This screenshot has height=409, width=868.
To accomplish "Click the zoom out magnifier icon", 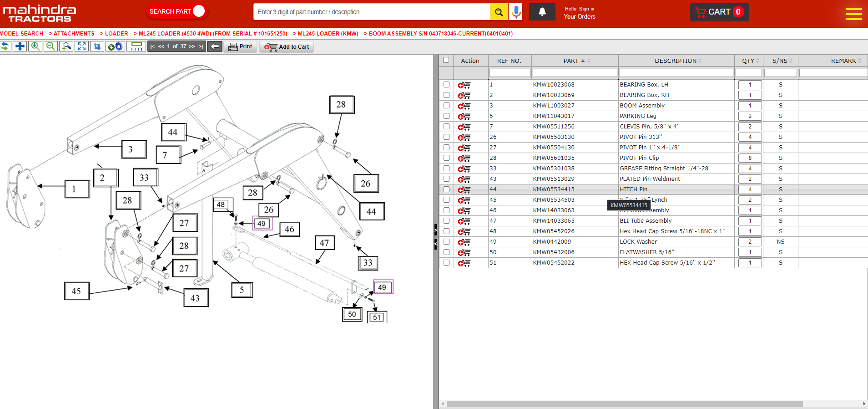I will tap(50, 46).
